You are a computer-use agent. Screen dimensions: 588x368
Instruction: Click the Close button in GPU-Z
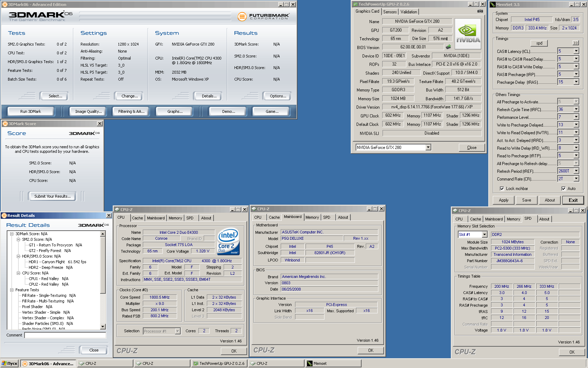point(472,148)
